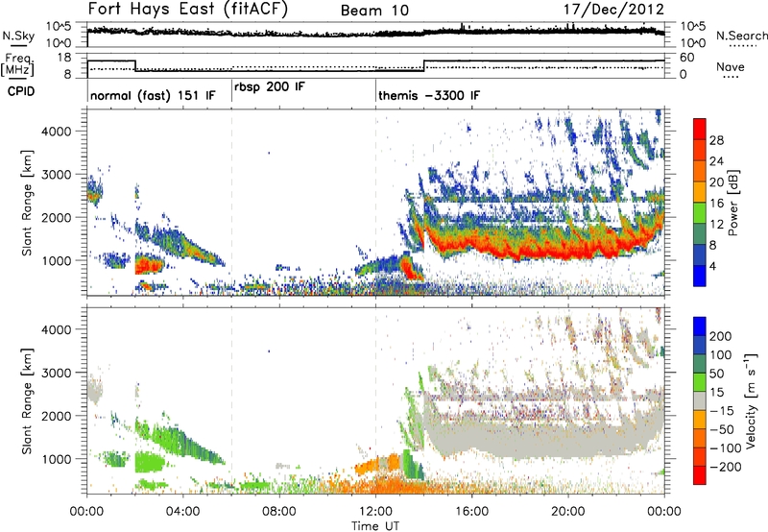Click the 'rbsp 200 IF' text
This screenshot has width=768, height=532.
coord(270,87)
